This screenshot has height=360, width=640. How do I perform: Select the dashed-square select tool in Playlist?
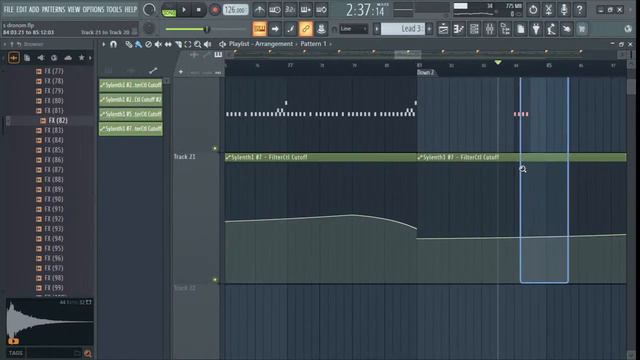188,44
